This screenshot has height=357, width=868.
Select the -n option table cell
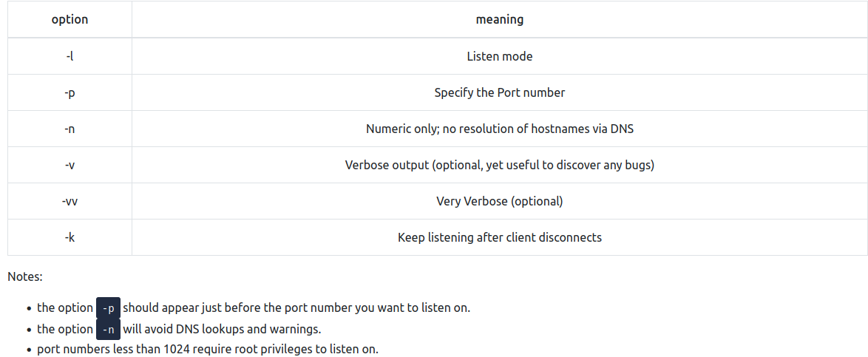tap(69, 129)
